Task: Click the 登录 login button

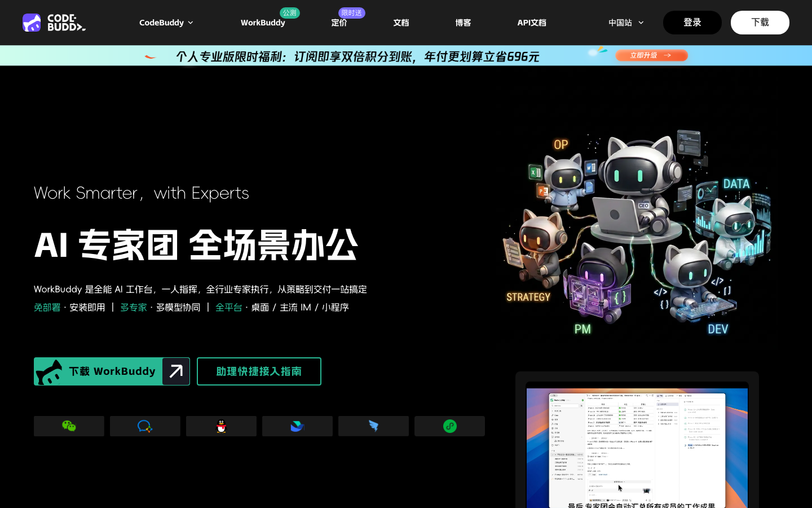Action: click(x=692, y=23)
